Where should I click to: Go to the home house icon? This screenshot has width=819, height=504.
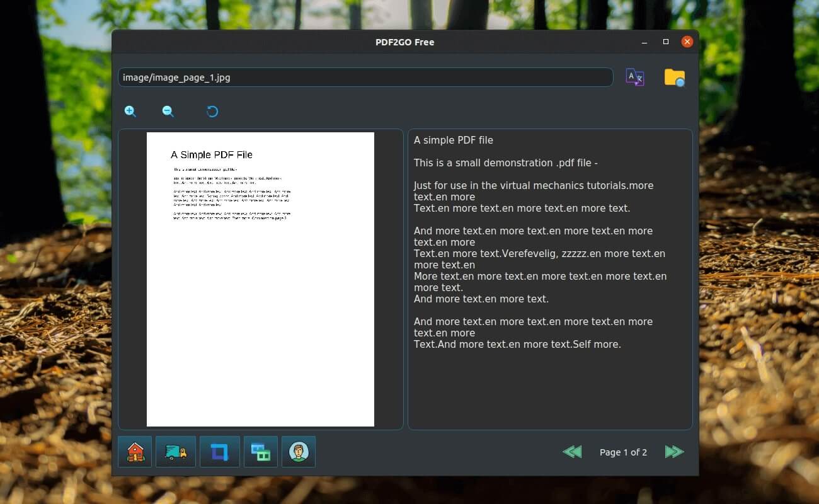[135, 452]
